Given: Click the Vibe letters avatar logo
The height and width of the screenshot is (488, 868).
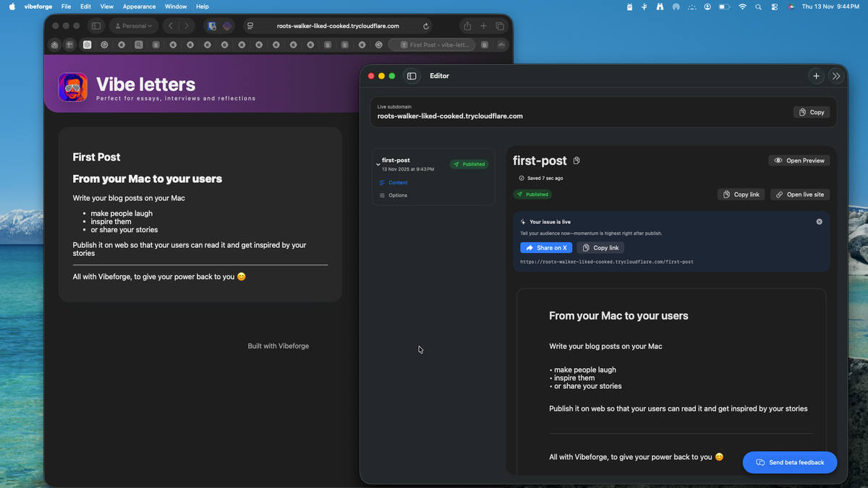Looking at the screenshot, I should coord(72,87).
